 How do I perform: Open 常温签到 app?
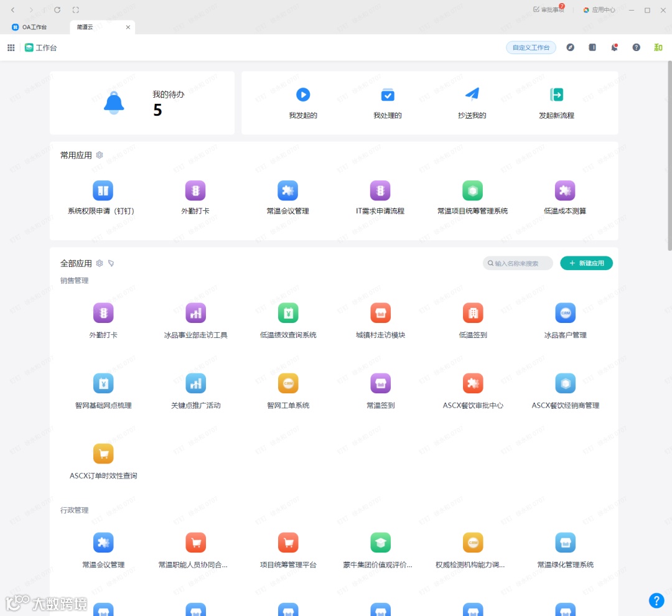[x=381, y=383]
